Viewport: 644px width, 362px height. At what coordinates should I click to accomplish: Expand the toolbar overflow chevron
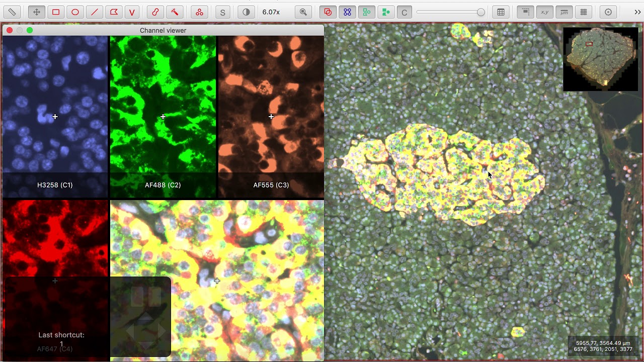(637, 12)
